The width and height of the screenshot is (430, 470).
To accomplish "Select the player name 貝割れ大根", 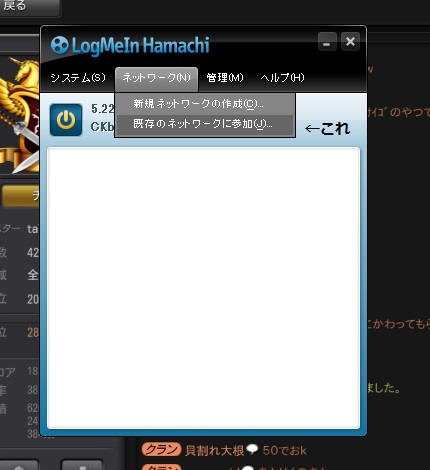I will point(215,451).
